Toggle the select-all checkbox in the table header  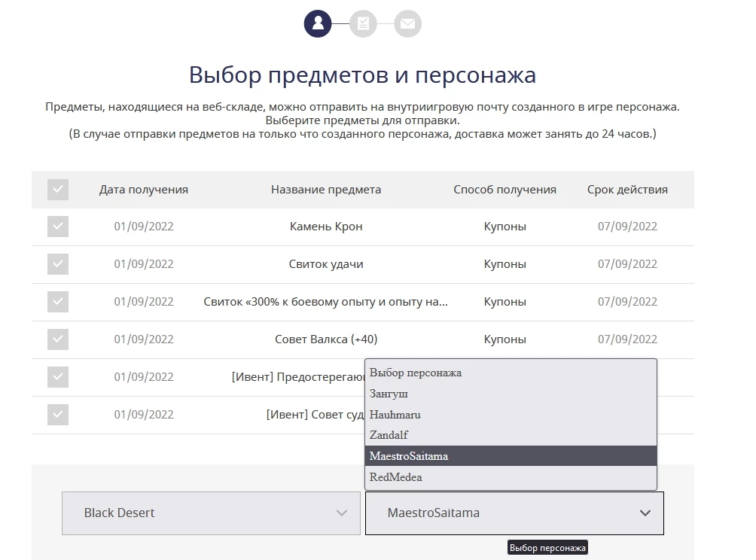click(58, 190)
